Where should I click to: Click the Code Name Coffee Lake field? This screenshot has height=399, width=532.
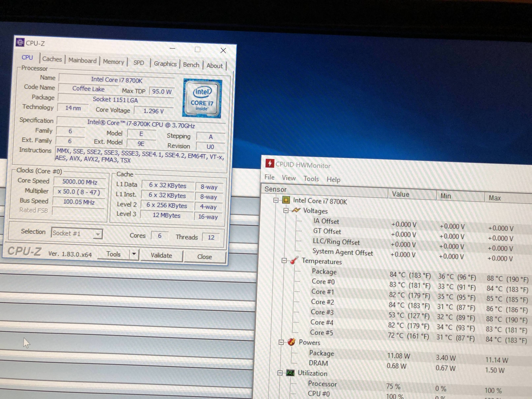click(x=89, y=89)
